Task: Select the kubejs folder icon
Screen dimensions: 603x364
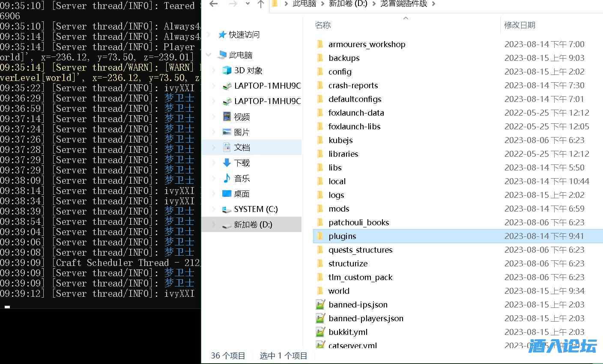Action: pyautogui.click(x=320, y=140)
